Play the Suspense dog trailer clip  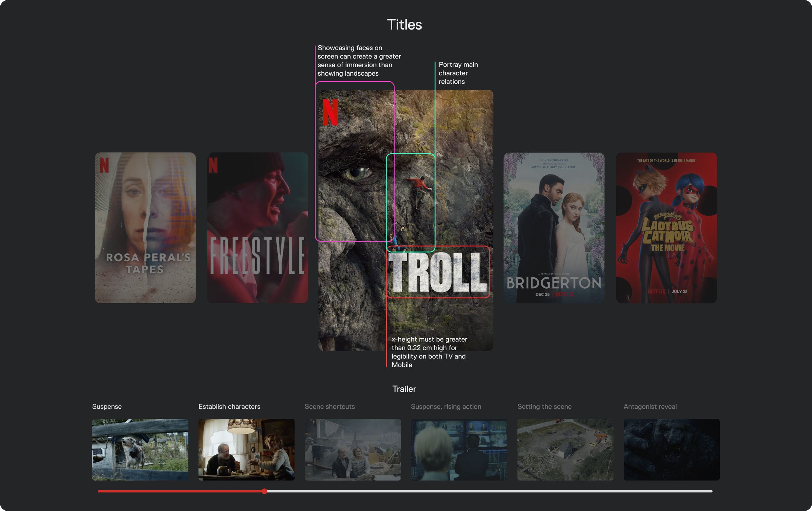(140, 449)
